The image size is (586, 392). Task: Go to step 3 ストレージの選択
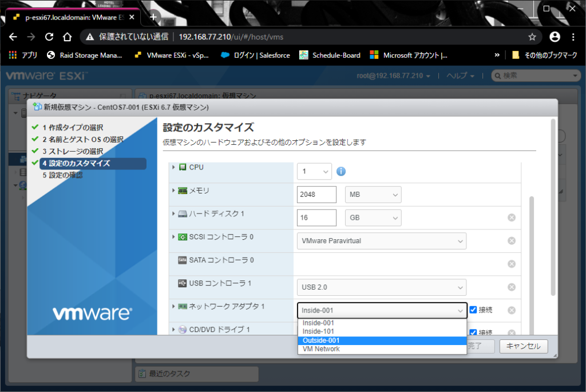(73, 151)
